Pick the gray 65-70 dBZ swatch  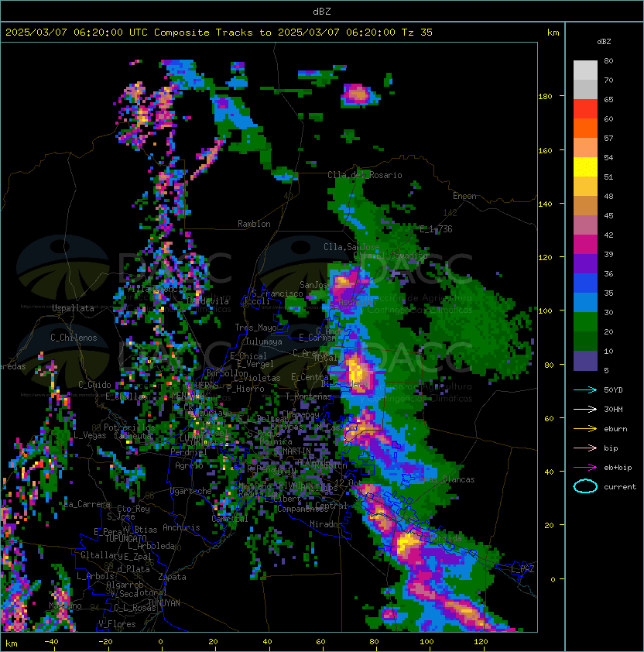tap(585, 89)
